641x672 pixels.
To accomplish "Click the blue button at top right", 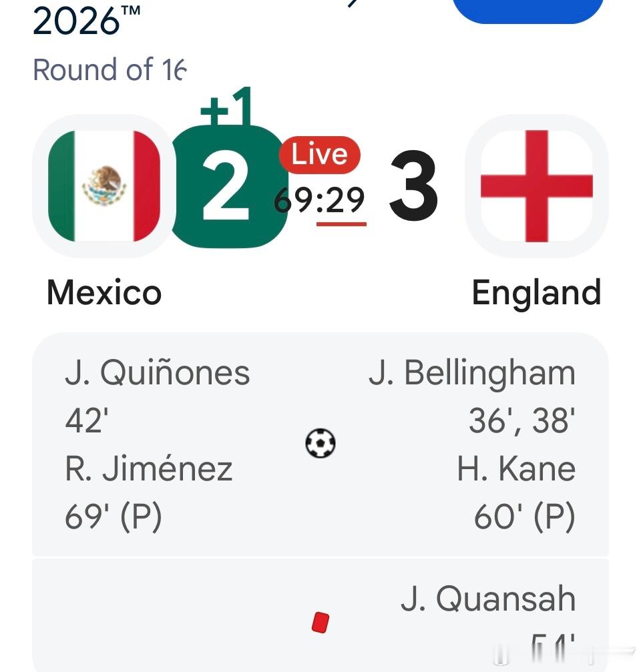I will coord(527,10).
